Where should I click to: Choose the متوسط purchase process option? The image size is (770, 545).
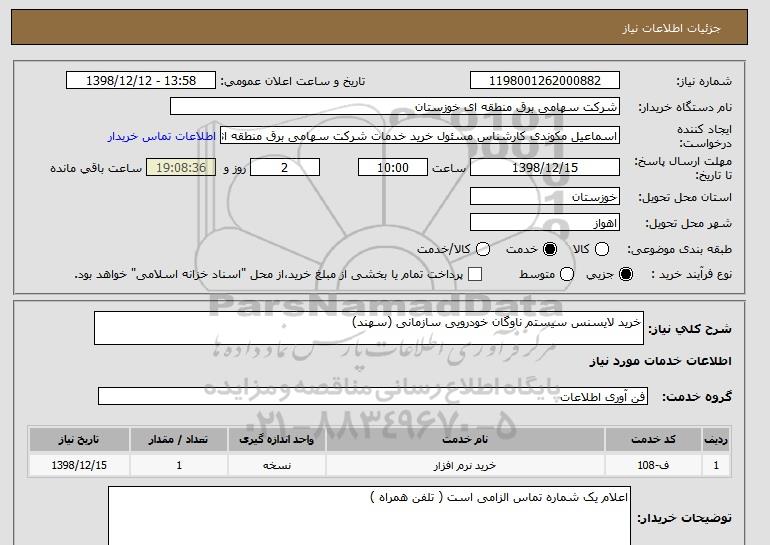[x=567, y=274]
